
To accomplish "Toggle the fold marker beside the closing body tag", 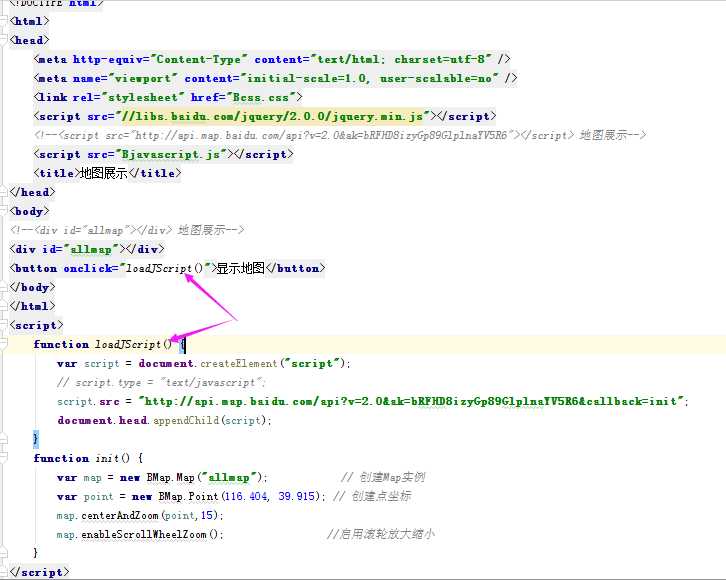I will [4, 287].
